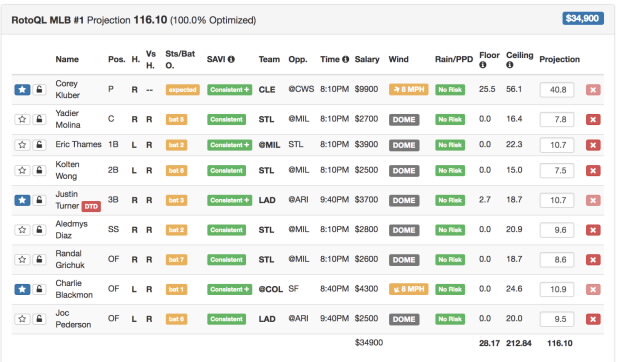Click Eric Thames bat 2 badge
This screenshot has height=362, width=622.
pyautogui.click(x=176, y=145)
